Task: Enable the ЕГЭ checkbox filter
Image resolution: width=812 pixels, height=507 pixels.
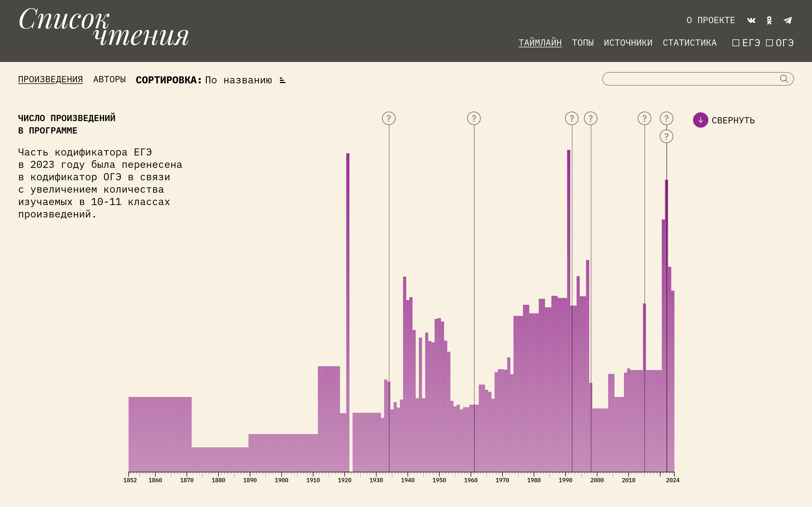Action: click(x=736, y=43)
